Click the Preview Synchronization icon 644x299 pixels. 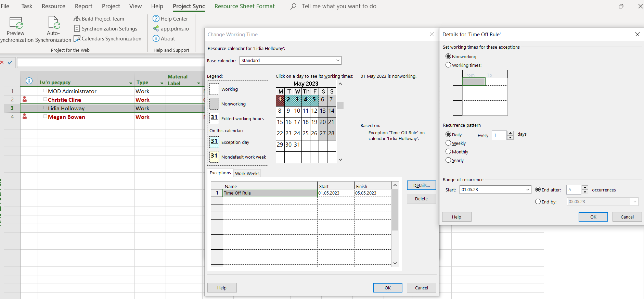(x=16, y=23)
